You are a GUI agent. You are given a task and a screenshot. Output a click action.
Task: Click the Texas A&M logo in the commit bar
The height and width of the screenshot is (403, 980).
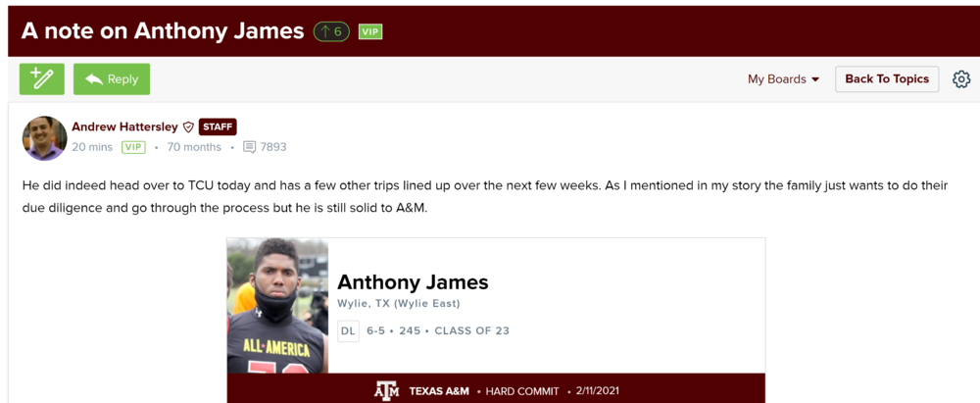tap(387, 391)
